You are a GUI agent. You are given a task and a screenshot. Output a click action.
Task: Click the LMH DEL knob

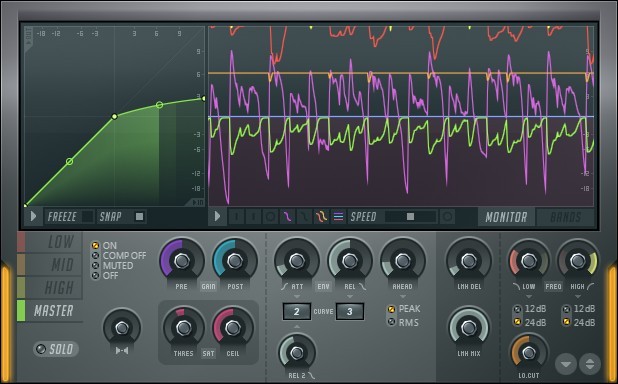point(469,260)
